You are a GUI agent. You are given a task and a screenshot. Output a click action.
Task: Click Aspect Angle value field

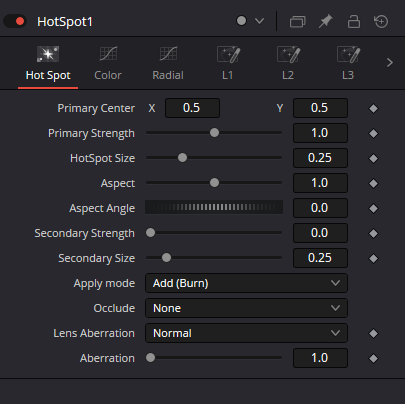tap(320, 208)
